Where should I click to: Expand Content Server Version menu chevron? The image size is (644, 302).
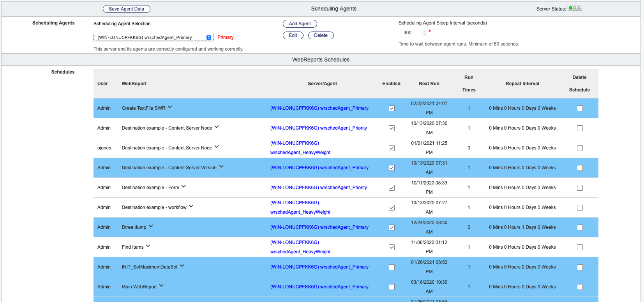click(x=221, y=167)
